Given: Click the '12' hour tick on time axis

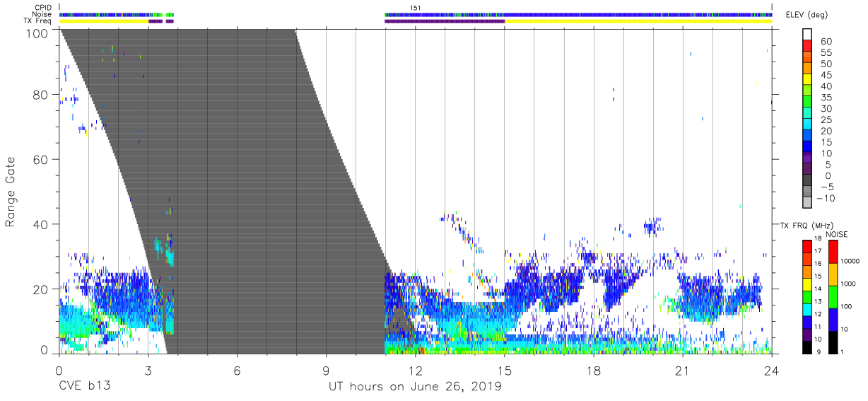Looking at the screenshot, I should pyautogui.click(x=415, y=370).
